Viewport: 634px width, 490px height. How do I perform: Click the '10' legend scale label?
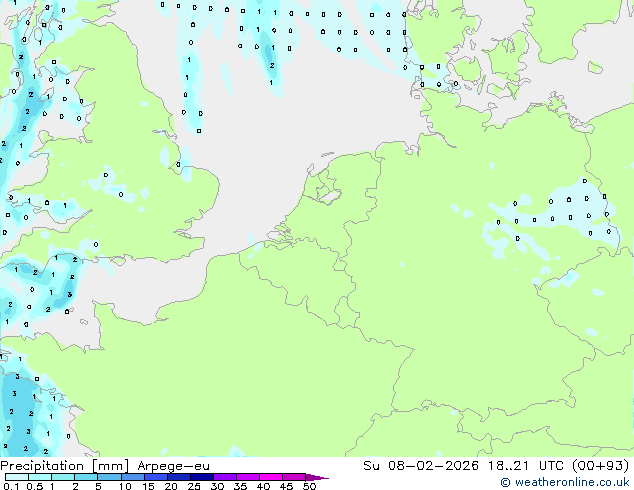125,486
